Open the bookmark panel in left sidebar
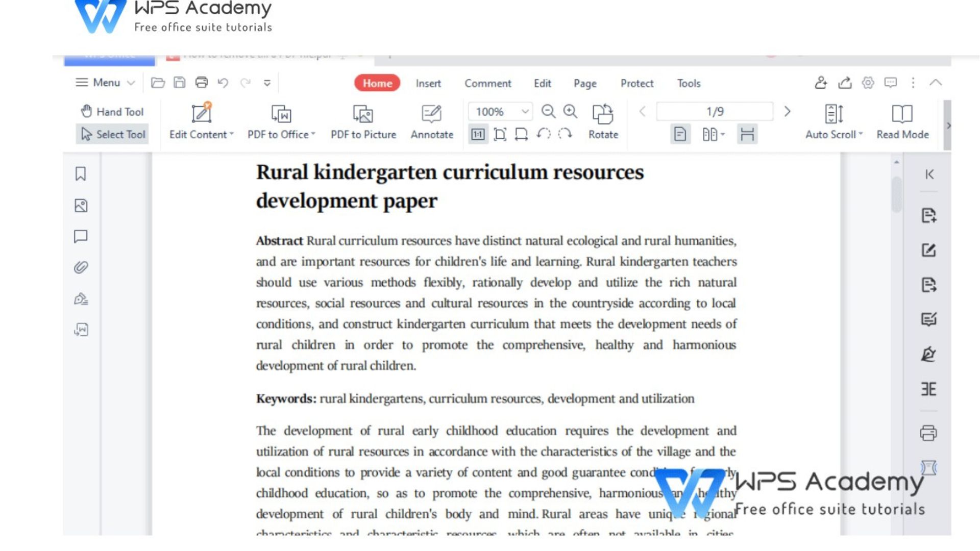The image size is (980, 551). coord(81,174)
